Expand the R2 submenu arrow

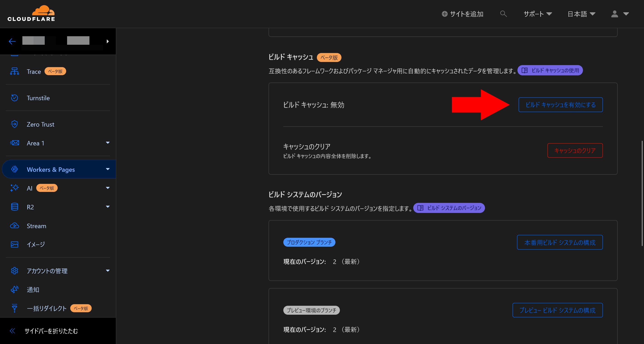[108, 207]
